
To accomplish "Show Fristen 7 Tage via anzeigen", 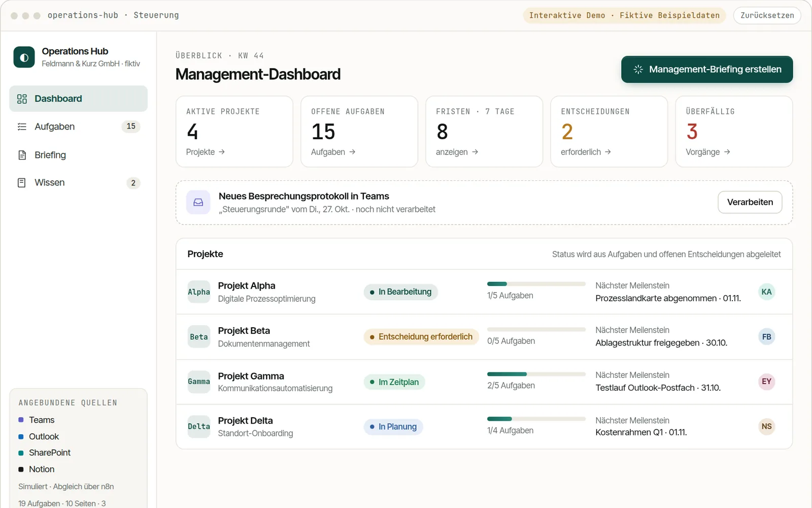I will (x=457, y=152).
